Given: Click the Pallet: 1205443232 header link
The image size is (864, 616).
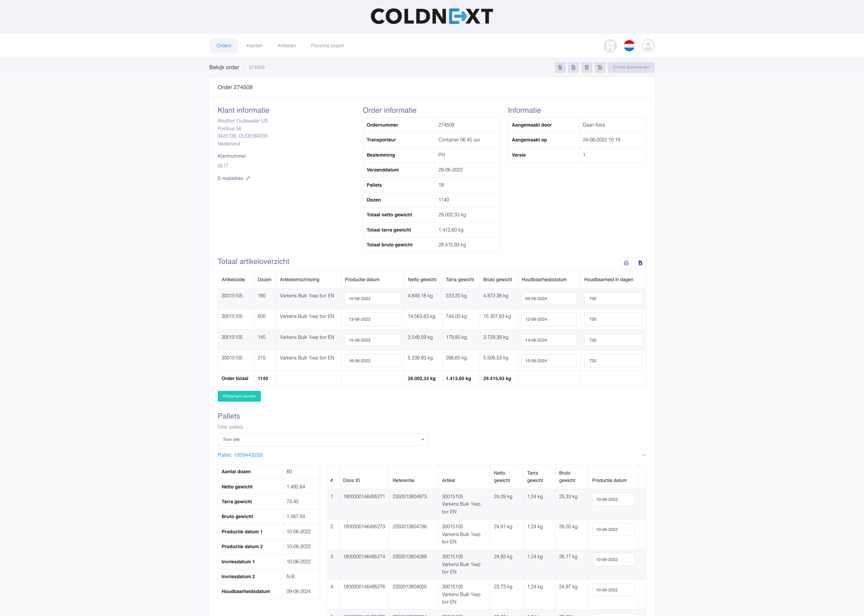Looking at the screenshot, I should pyautogui.click(x=240, y=455).
